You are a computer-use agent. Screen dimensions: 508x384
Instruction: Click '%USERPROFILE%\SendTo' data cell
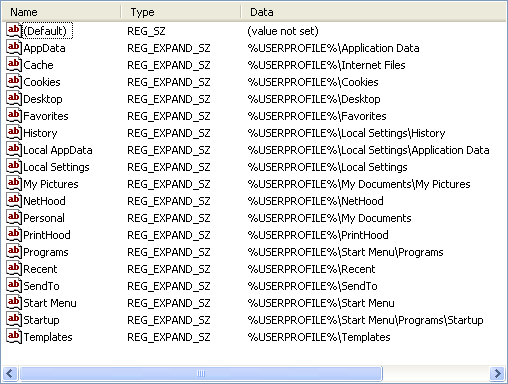[312, 286]
